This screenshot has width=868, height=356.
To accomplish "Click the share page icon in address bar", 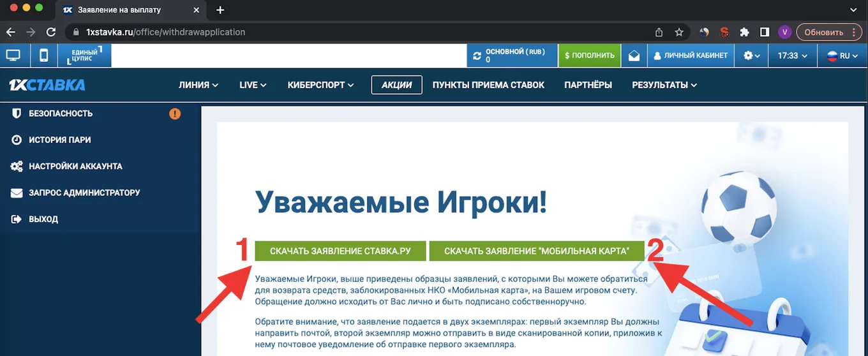I will (659, 32).
